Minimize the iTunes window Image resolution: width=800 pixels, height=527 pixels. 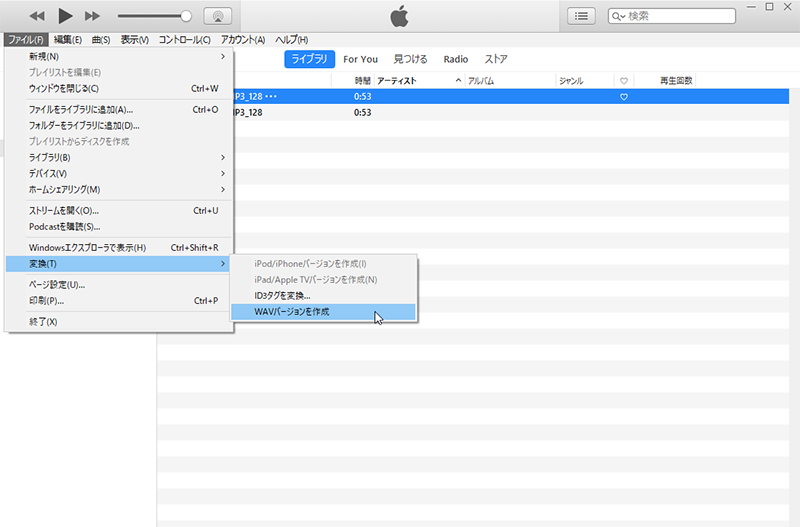[752, 7]
